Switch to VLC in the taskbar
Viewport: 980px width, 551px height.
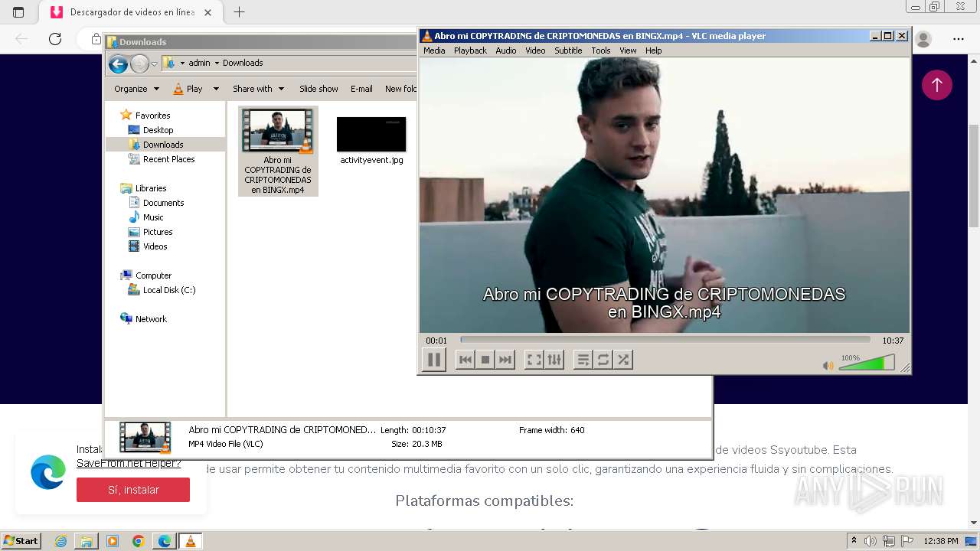click(190, 541)
